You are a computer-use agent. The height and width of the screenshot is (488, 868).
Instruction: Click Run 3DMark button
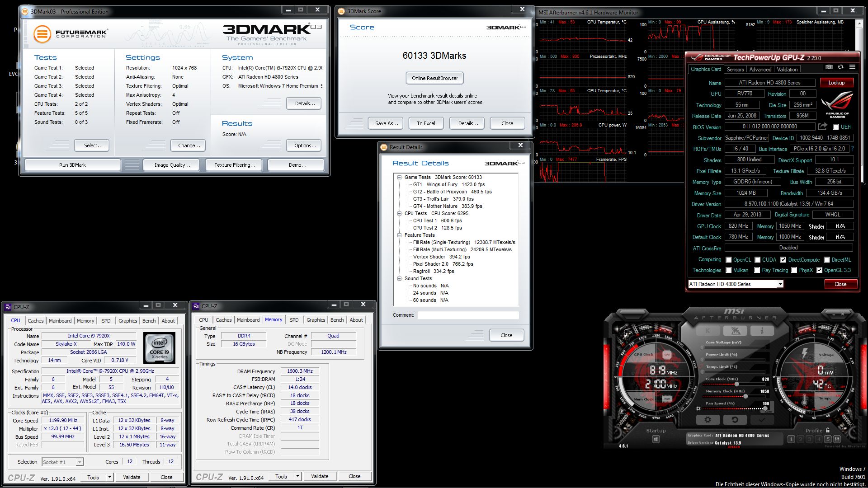click(72, 165)
